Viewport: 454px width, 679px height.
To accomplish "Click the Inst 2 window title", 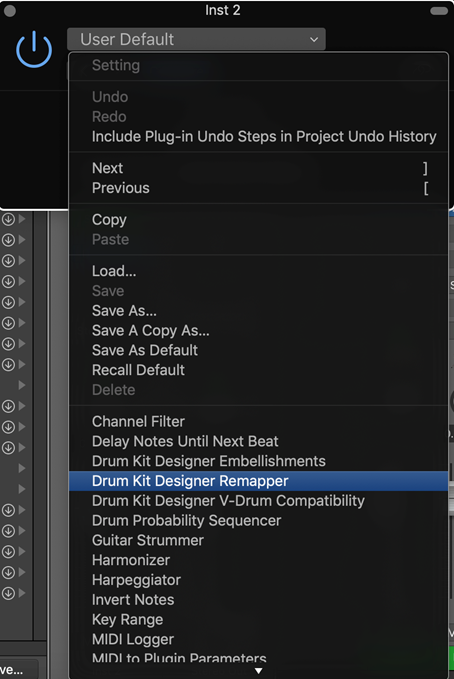I will [x=223, y=10].
